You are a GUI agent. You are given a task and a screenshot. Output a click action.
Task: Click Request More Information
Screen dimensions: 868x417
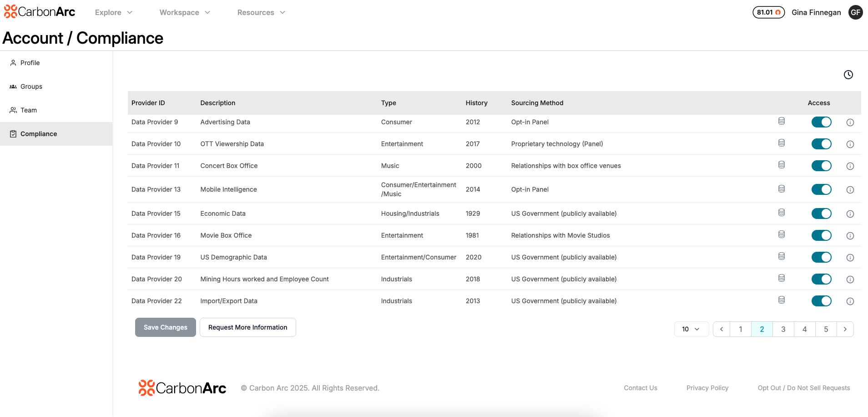247,327
